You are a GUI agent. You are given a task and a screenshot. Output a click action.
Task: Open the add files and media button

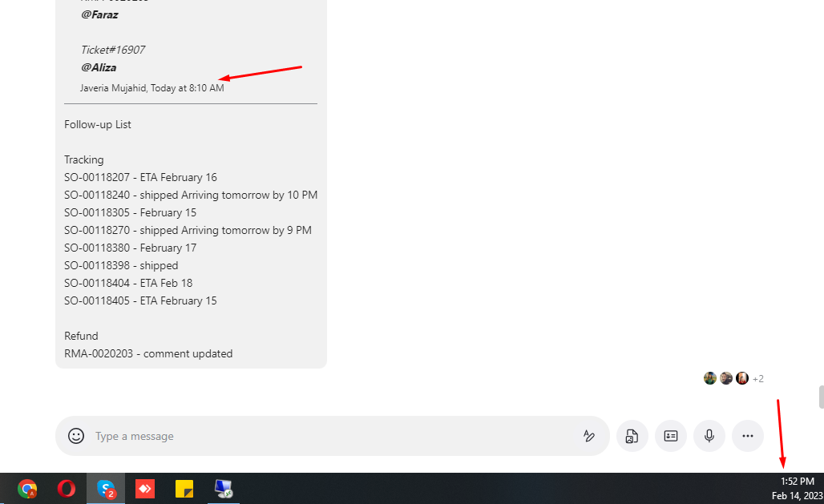(x=632, y=436)
